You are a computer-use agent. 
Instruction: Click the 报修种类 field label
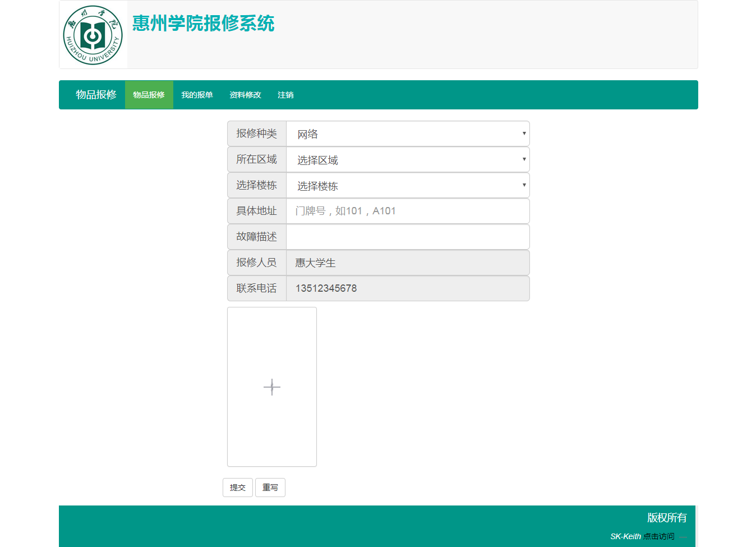[256, 134]
